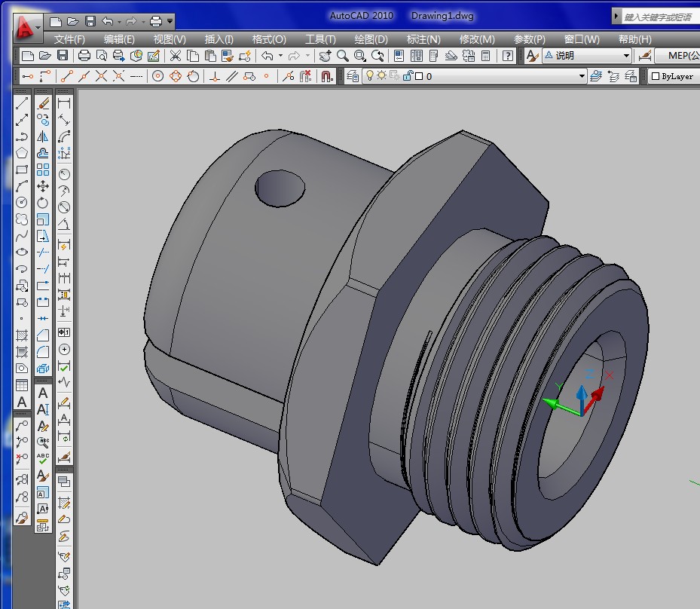Click the Erase tool in Modify toolbar
The width and height of the screenshot is (700, 609).
click(43, 103)
